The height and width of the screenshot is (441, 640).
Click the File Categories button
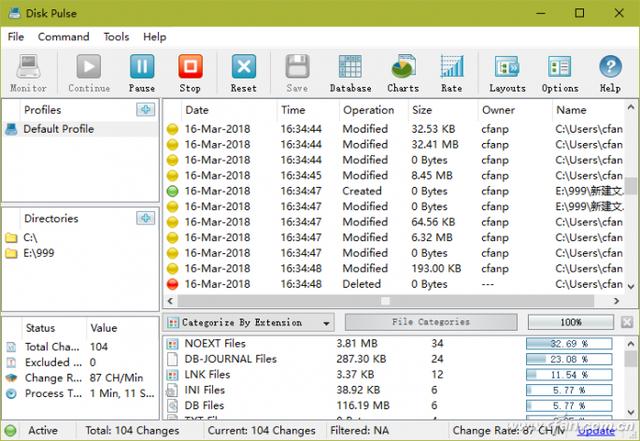point(431,322)
